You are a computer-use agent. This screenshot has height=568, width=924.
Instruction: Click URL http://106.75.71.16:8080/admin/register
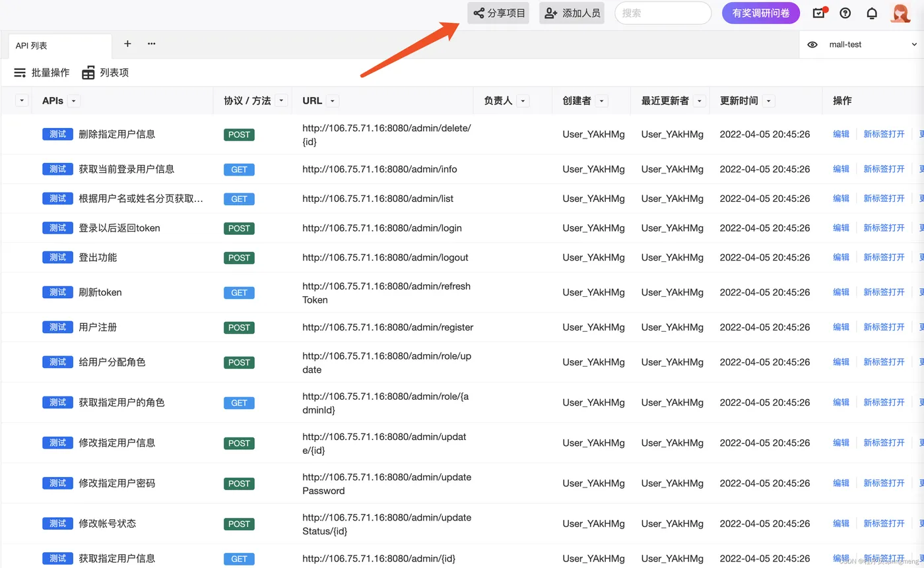click(x=388, y=327)
